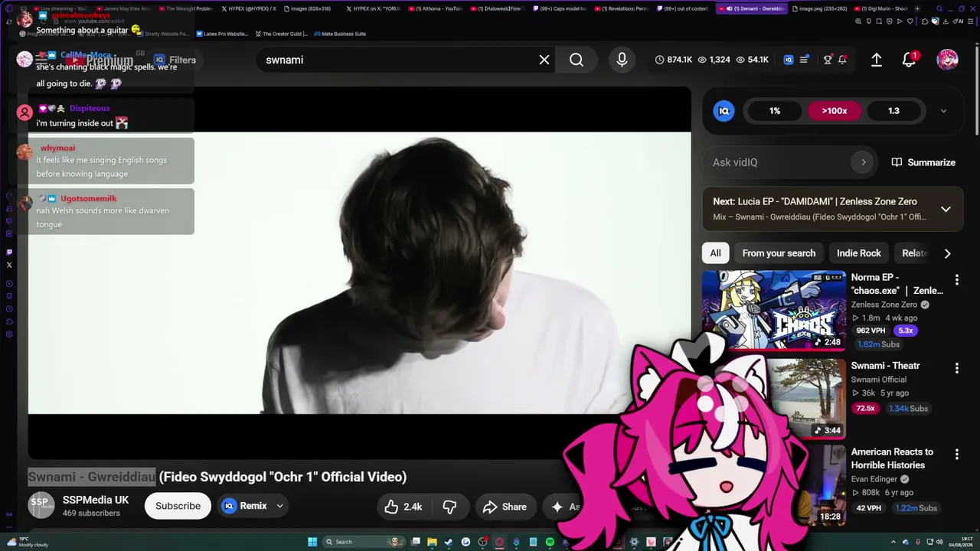Viewport: 980px width, 551px height.
Task: Click the Swnami video player area
Action: 359,272
